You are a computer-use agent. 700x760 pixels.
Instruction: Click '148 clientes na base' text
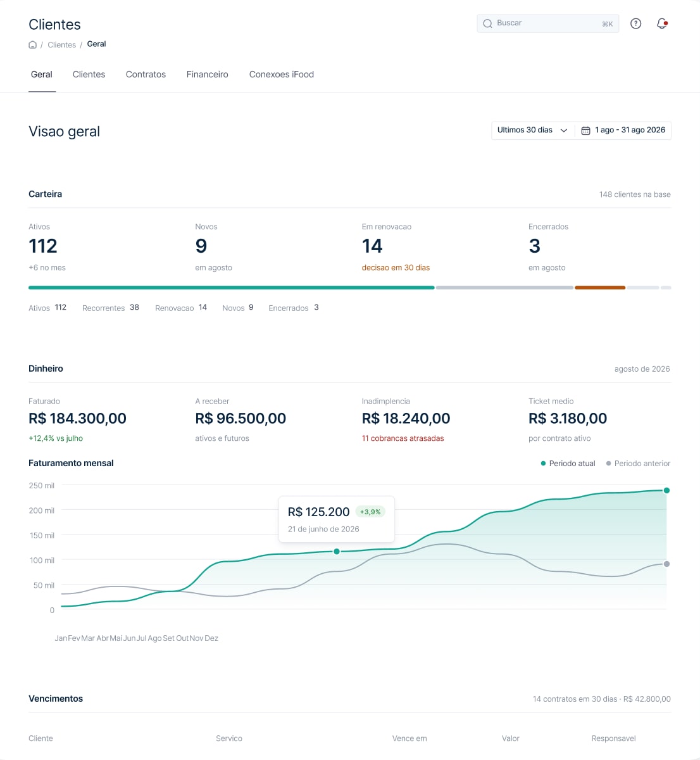[x=635, y=194]
